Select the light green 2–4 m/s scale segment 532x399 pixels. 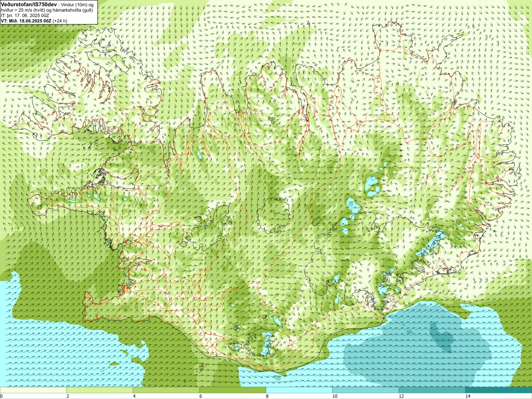[100, 390]
